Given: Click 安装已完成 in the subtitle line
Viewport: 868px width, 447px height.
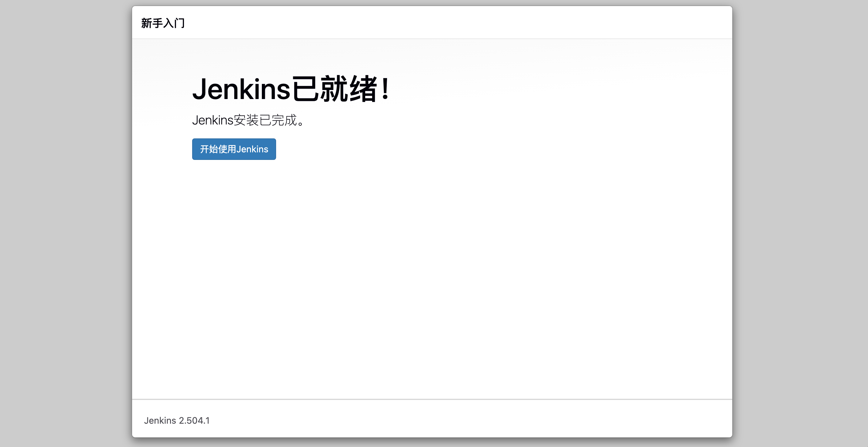Looking at the screenshot, I should (x=265, y=120).
